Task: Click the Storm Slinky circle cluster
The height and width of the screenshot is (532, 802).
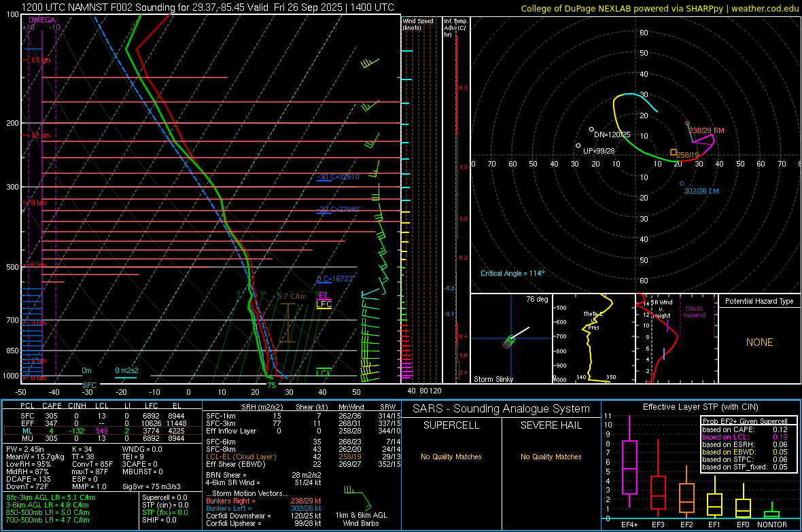Action: [x=509, y=342]
